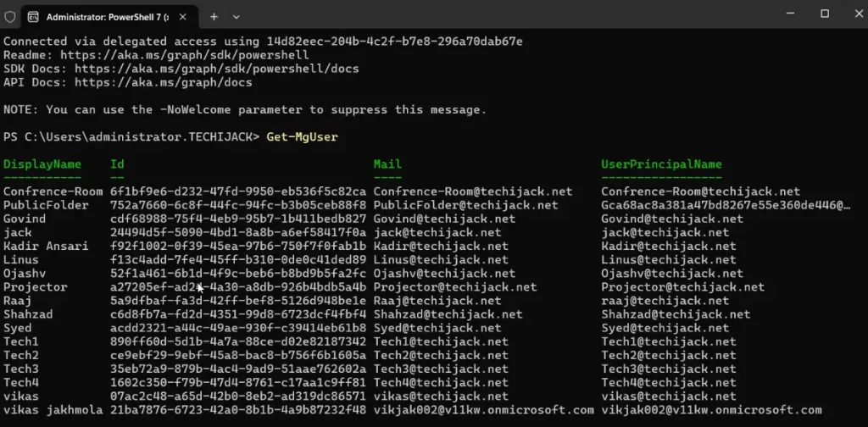Click the Confrence-Room@techijack.net mail entry
The image size is (868, 427).
coord(472,191)
